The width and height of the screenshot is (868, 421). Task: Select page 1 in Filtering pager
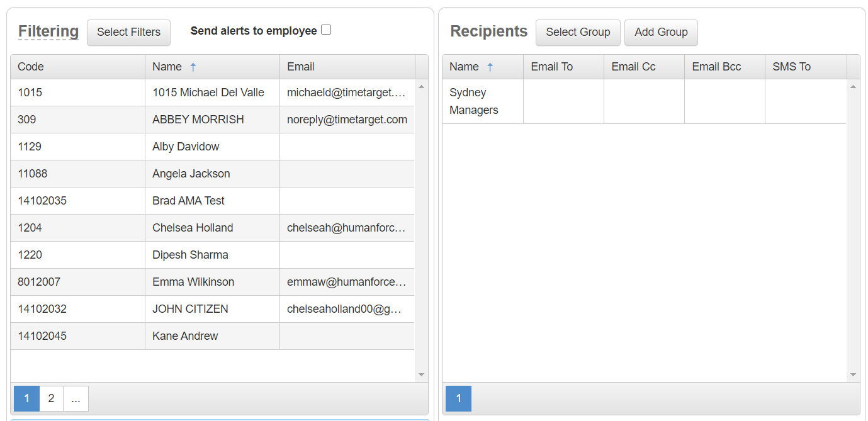coord(26,398)
